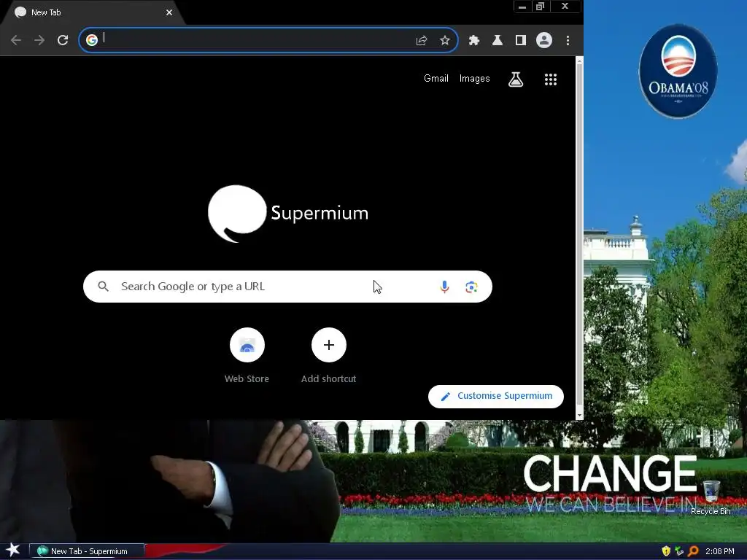The height and width of the screenshot is (560, 747).
Task: Open the Extensions puzzle-piece menu
Action: coord(474,41)
